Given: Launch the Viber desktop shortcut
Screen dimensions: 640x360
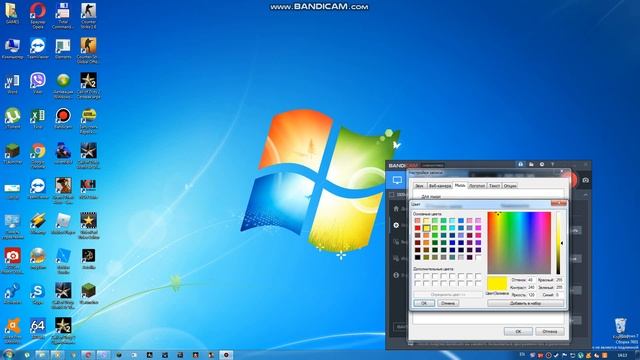Looking at the screenshot, I should (38, 83).
